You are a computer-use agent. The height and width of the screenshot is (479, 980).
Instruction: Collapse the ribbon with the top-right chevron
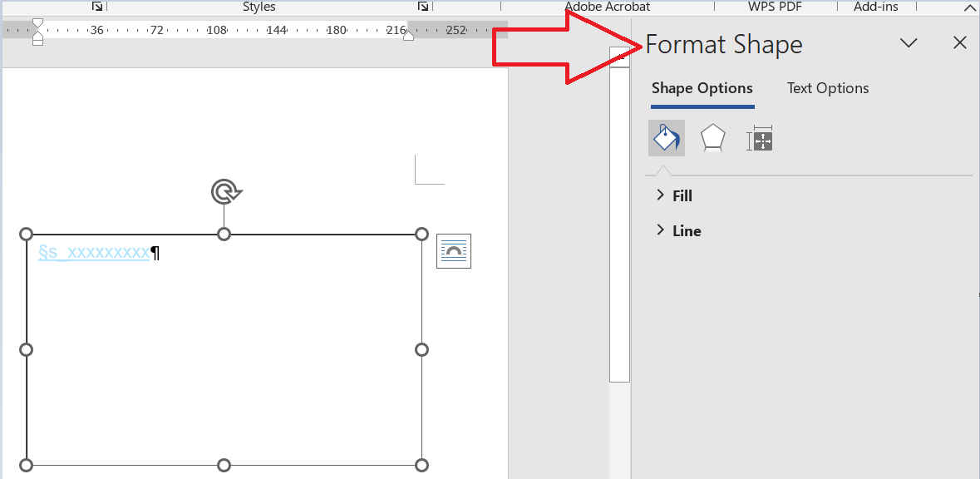point(969,7)
